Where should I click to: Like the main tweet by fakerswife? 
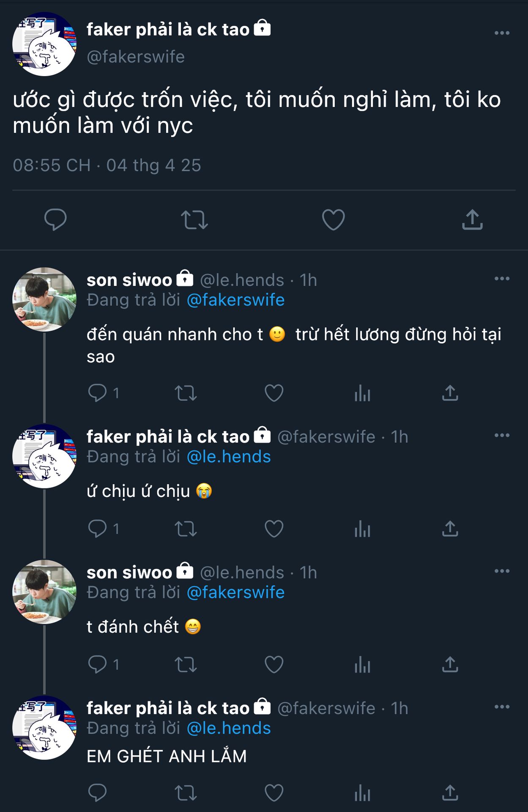click(333, 220)
